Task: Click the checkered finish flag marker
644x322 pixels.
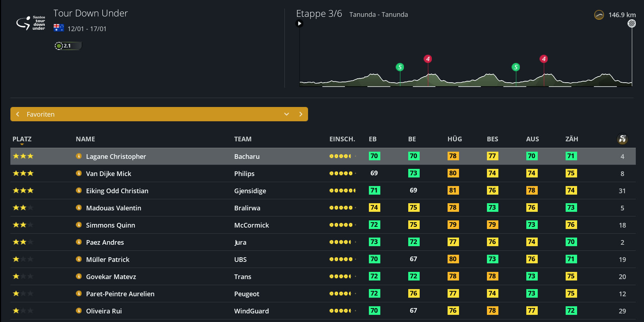Action: tap(632, 24)
